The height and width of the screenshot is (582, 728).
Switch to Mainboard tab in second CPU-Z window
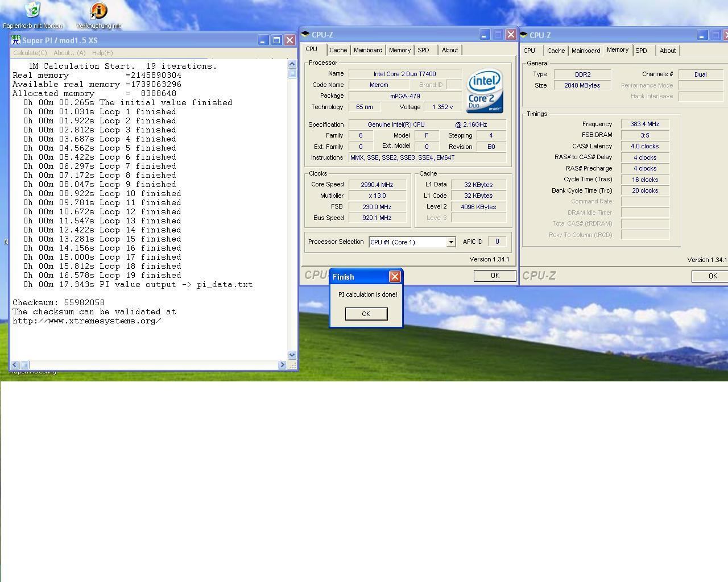coord(586,51)
